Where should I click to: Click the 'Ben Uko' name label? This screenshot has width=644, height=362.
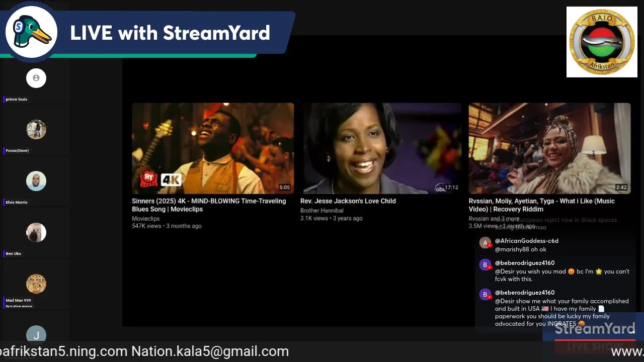click(x=14, y=254)
